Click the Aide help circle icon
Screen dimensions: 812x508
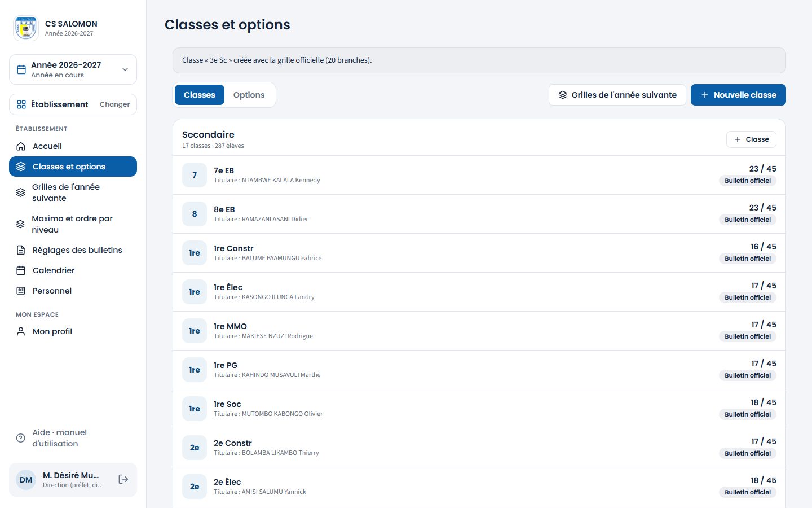point(21,438)
